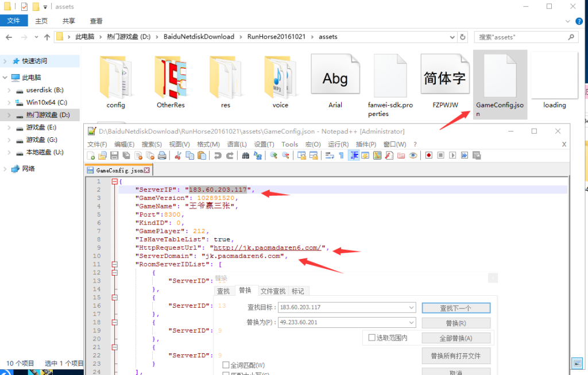Open the 替换为 history dropdown

point(410,323)
